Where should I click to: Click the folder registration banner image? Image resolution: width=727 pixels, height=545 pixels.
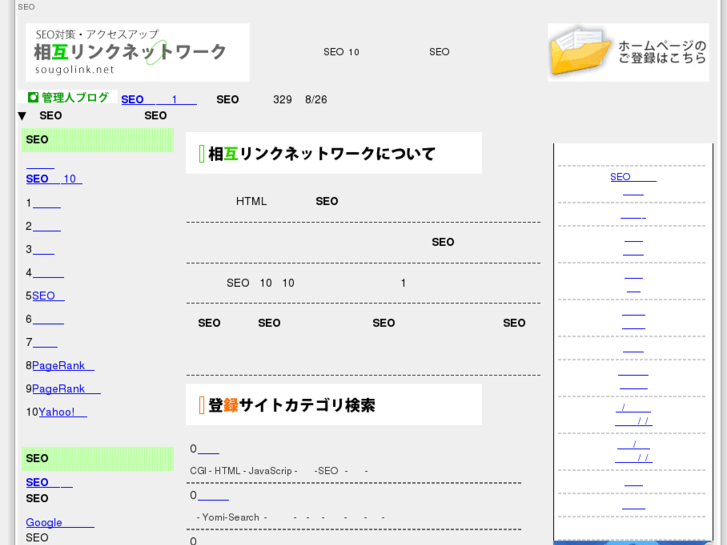(627, 52)
